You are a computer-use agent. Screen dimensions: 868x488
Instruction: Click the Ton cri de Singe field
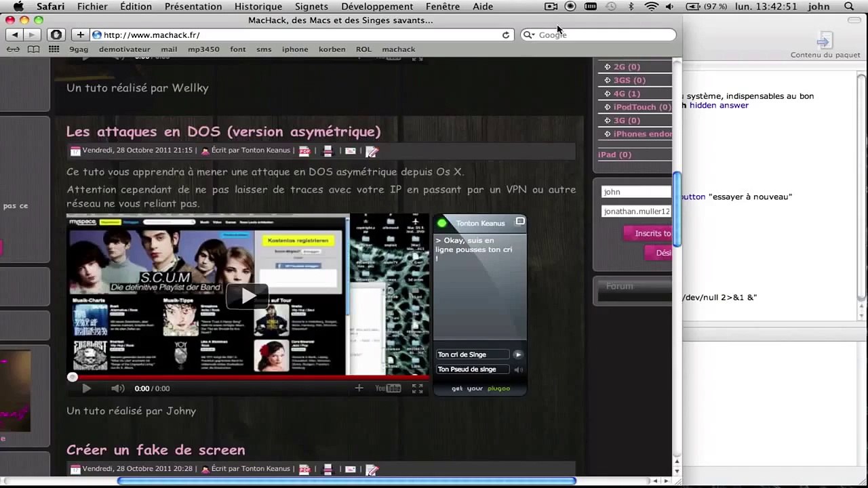tap(473, 354)
